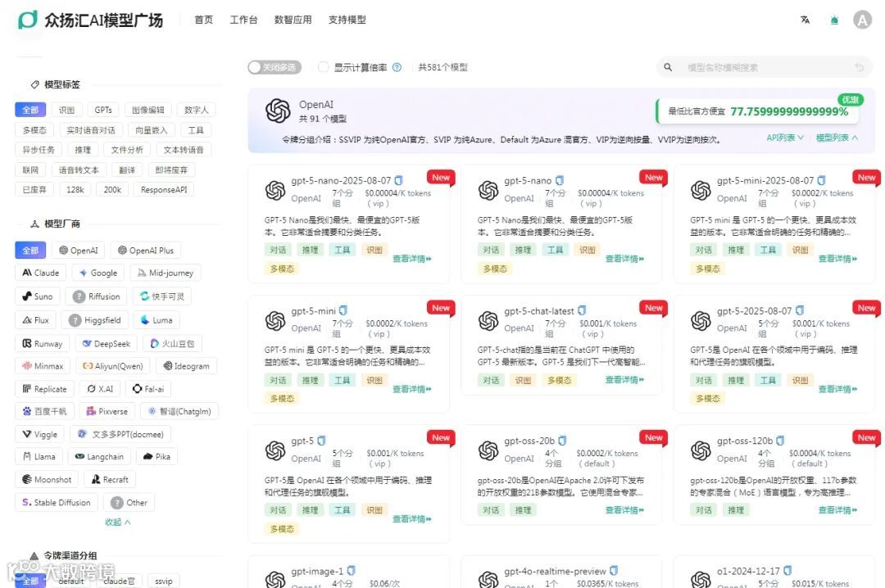Click OpenAI logo on gpt-oss-20b card
The width and height of the screenshot is (885, 588).
[488, 451]
